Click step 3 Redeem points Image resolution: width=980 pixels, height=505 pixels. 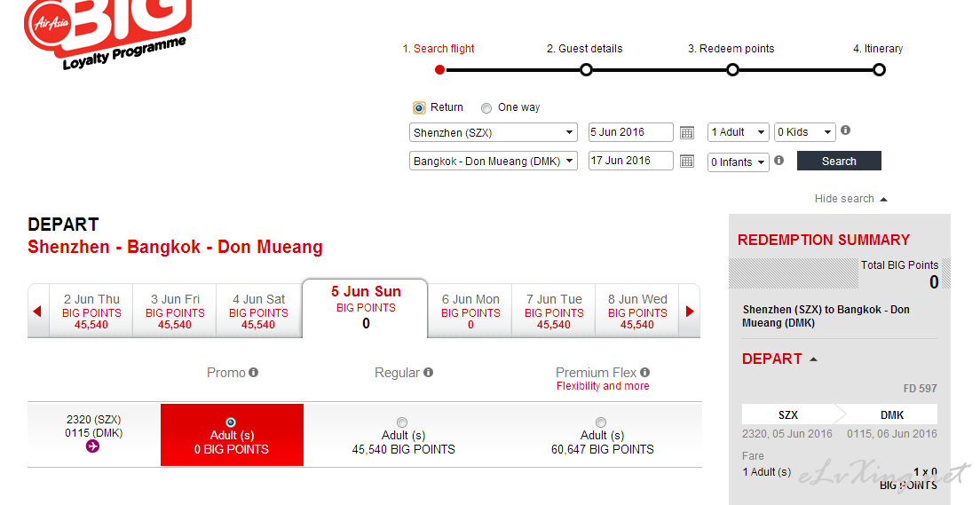coord(731,49)
